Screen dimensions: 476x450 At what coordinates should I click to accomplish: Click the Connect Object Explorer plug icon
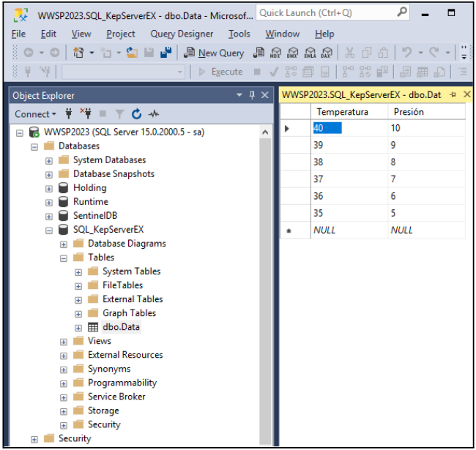click(69, 113)
